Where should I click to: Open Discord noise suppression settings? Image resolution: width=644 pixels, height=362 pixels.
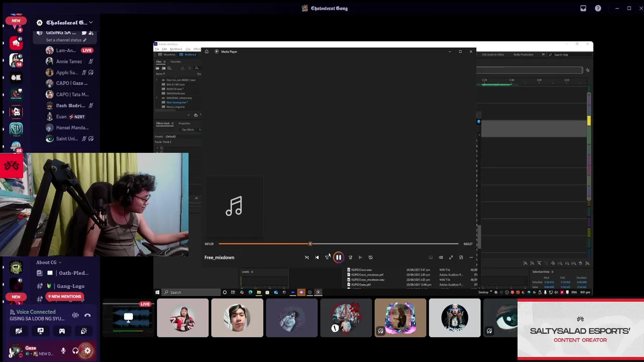click(75, 315)
